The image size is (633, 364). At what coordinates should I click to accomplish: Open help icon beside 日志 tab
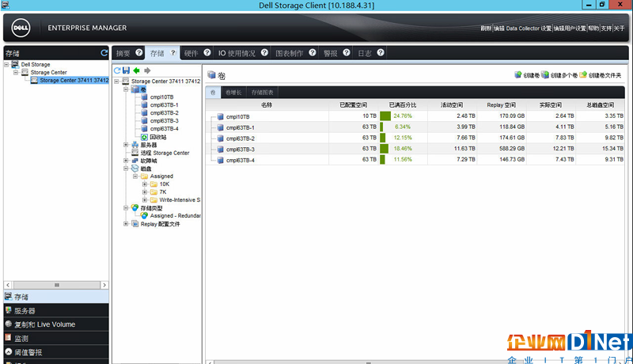tap(381, 52)
